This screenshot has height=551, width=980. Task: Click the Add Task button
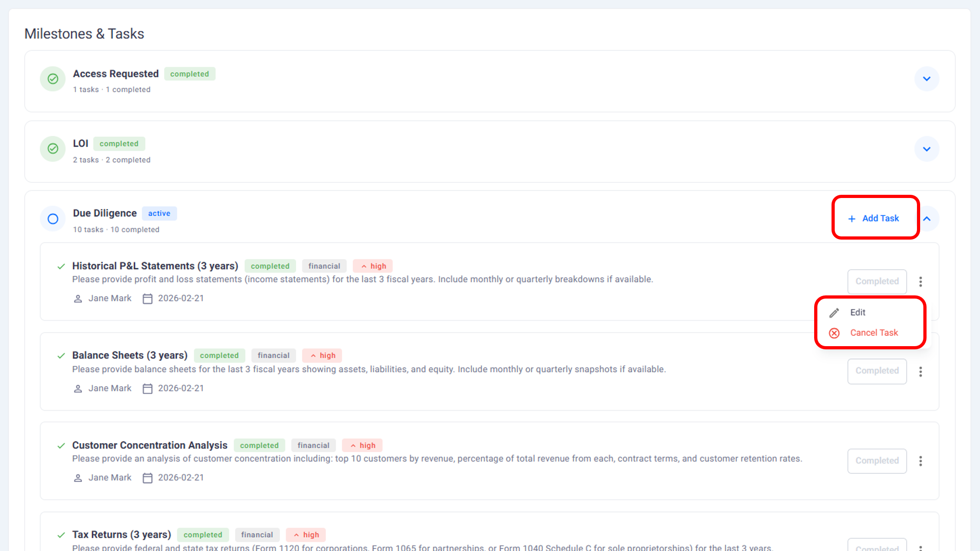(x=874, y=219)
